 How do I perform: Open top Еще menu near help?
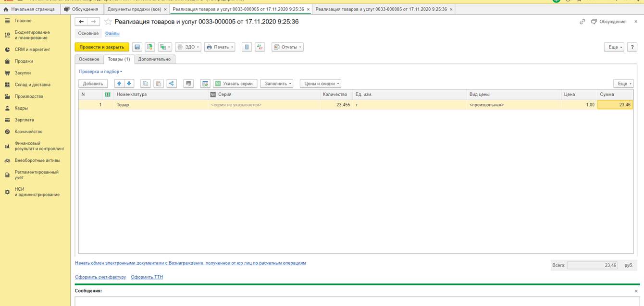pos(614,47)
